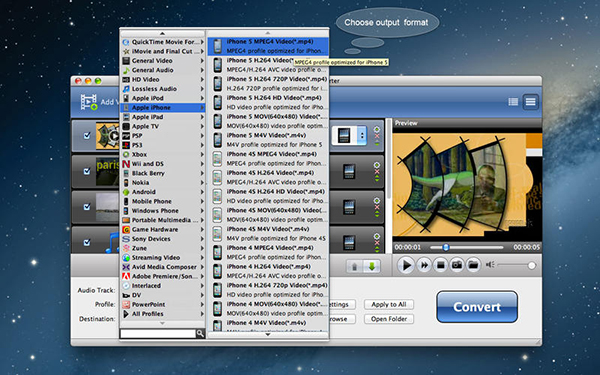Expand Android category
600x375 pixels.
(163, 192)
